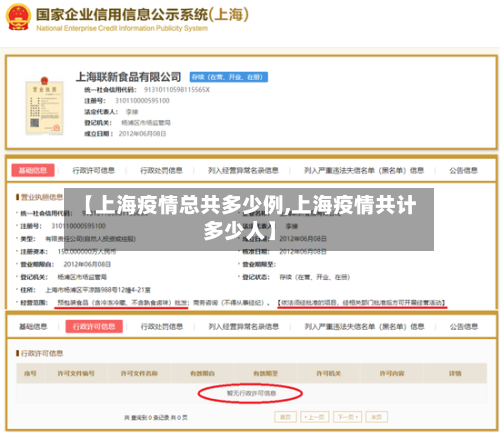Open 列入严重违法失信名单（黑名单）信息 above the permit table

pyautogui.click(x=364, y=327)
